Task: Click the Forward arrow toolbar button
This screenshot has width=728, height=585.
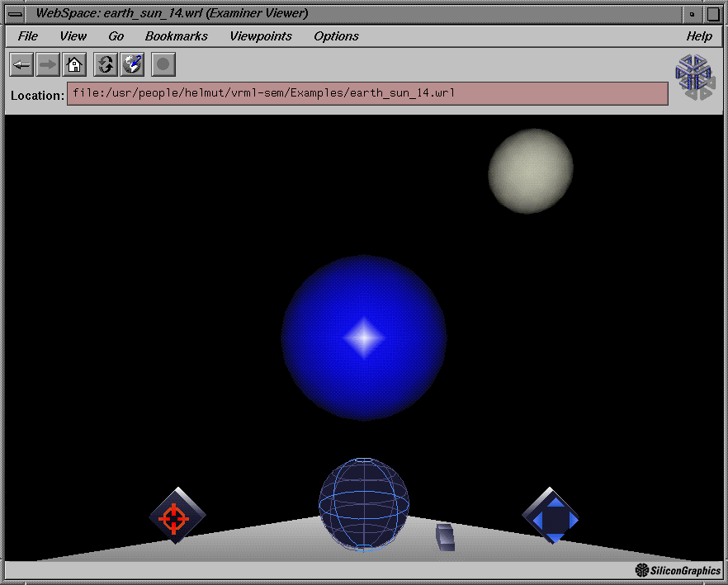Action: pos(48,64)
